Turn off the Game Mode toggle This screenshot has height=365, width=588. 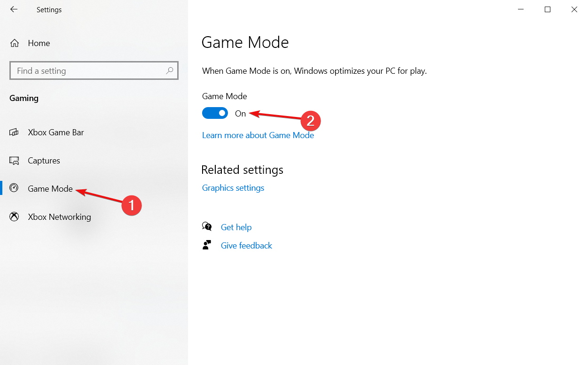pyautogui.click(x=215, y=113)
